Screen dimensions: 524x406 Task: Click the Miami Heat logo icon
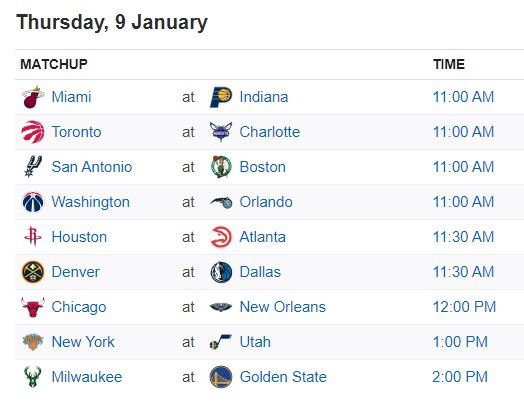coord(33,97)
